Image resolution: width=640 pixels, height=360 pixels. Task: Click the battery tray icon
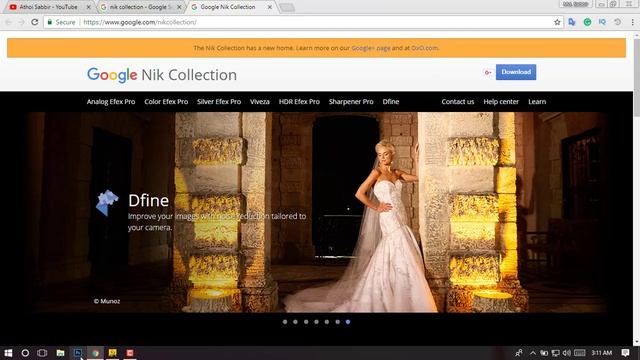tap(544, 353)
